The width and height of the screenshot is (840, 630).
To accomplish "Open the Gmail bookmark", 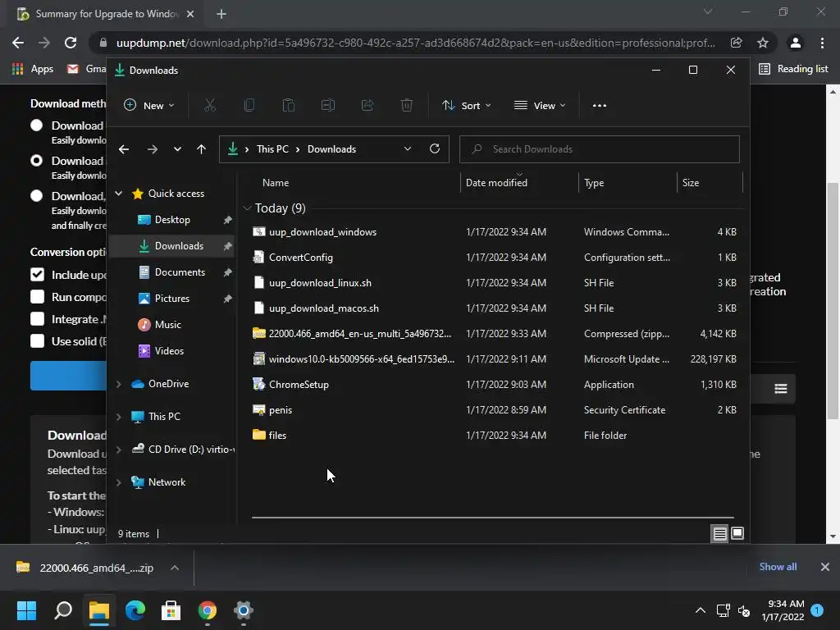I will 86,69.
